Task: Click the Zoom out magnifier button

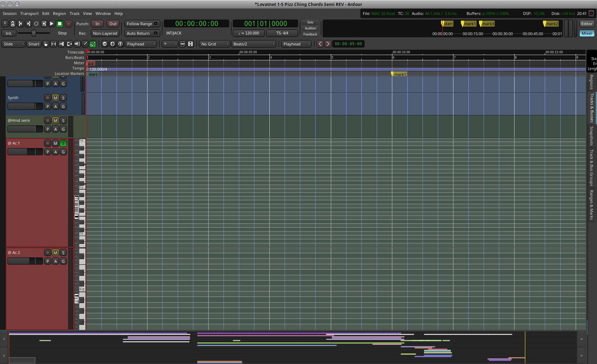Action: pos(105,44)
